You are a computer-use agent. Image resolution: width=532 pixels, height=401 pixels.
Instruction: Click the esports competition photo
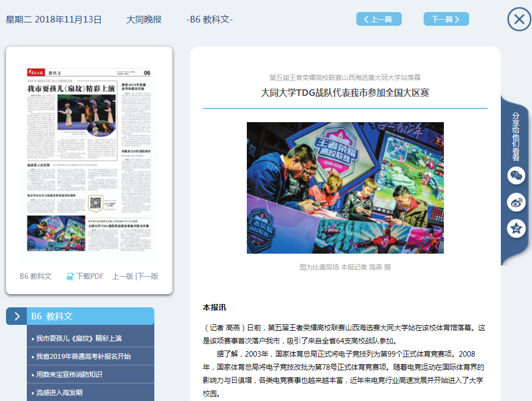click(345, 188)
